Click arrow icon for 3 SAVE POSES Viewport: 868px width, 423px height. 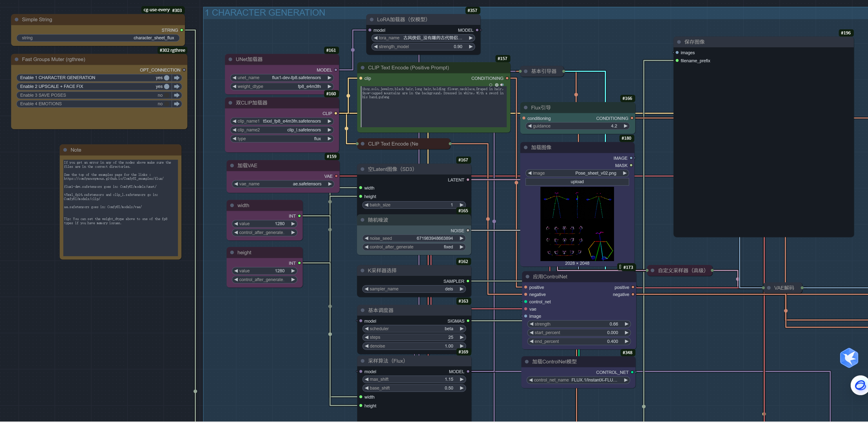pyautogui.click(x=176, y=95)
